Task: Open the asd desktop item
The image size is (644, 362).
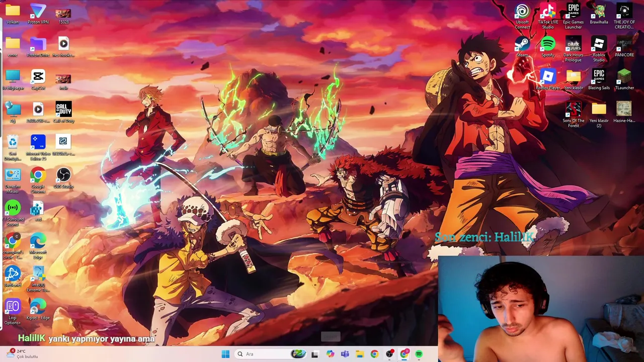Action: 38,211
